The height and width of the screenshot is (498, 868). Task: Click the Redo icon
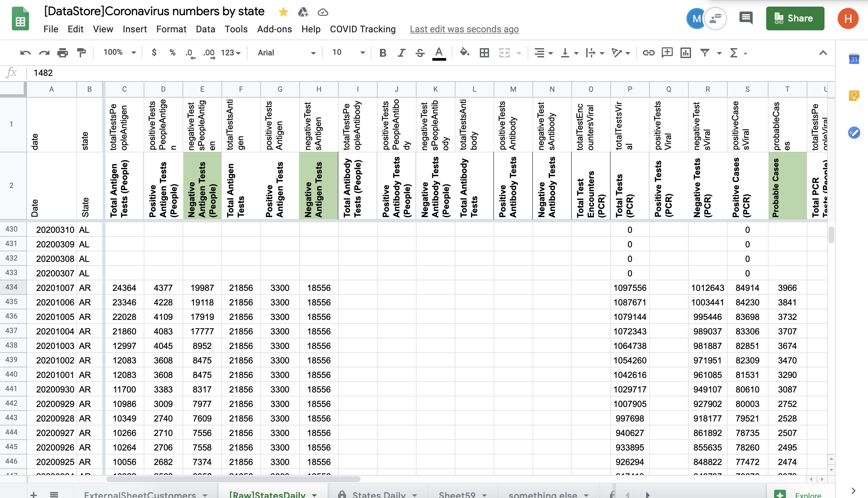44,53
